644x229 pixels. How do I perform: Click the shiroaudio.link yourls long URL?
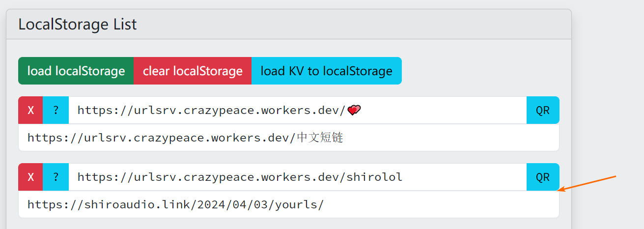175,204
